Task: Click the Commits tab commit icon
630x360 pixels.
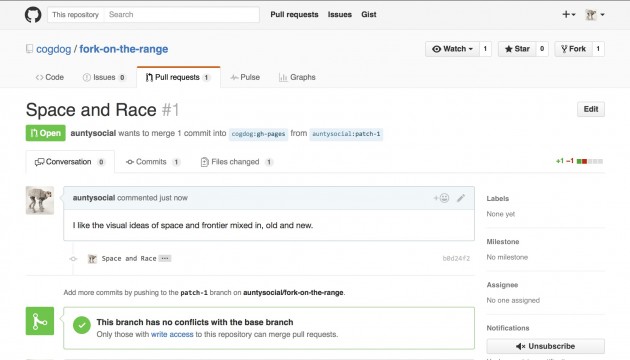Action: tap(130, 162)
